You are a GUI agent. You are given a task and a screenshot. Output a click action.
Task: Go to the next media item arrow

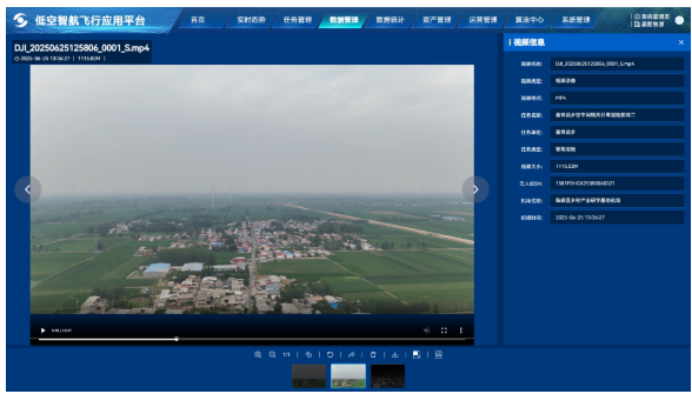(x=475, y=189)
